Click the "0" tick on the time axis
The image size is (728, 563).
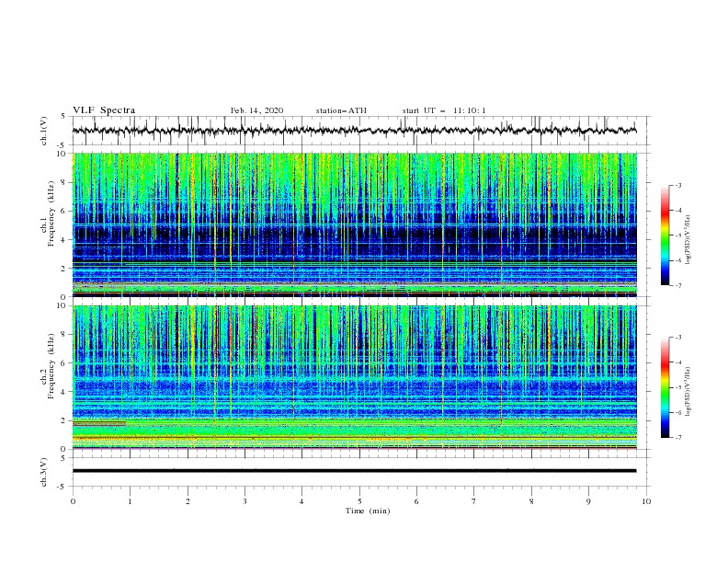[x=73, y=501]
